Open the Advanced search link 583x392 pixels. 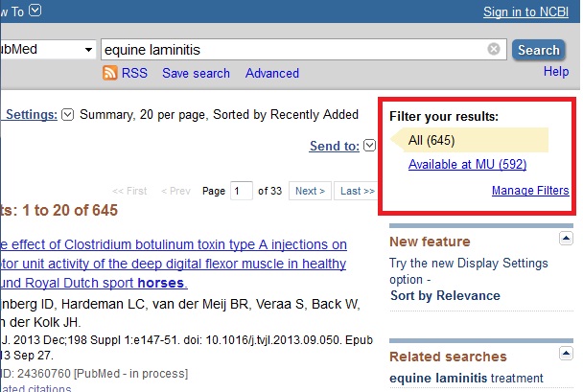[x=272, y=73]
